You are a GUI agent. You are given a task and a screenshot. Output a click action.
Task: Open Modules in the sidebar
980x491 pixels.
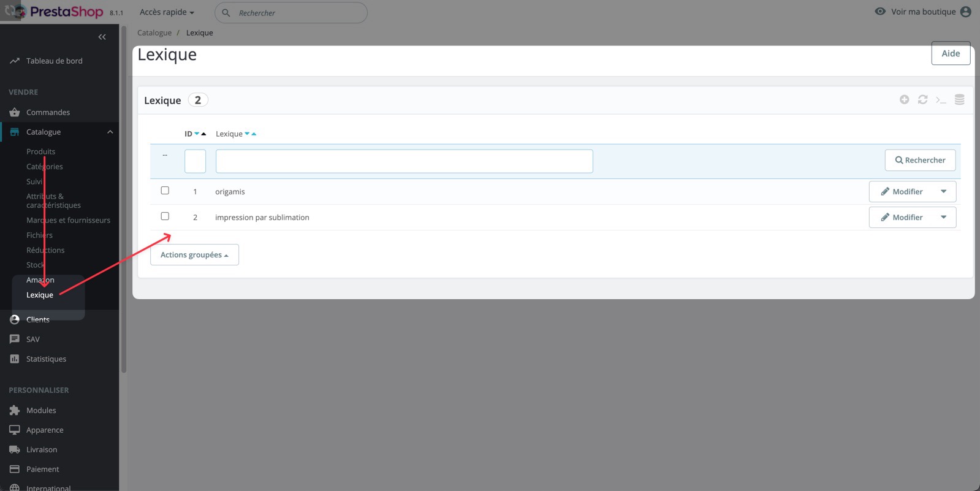[x=41, y=410]
